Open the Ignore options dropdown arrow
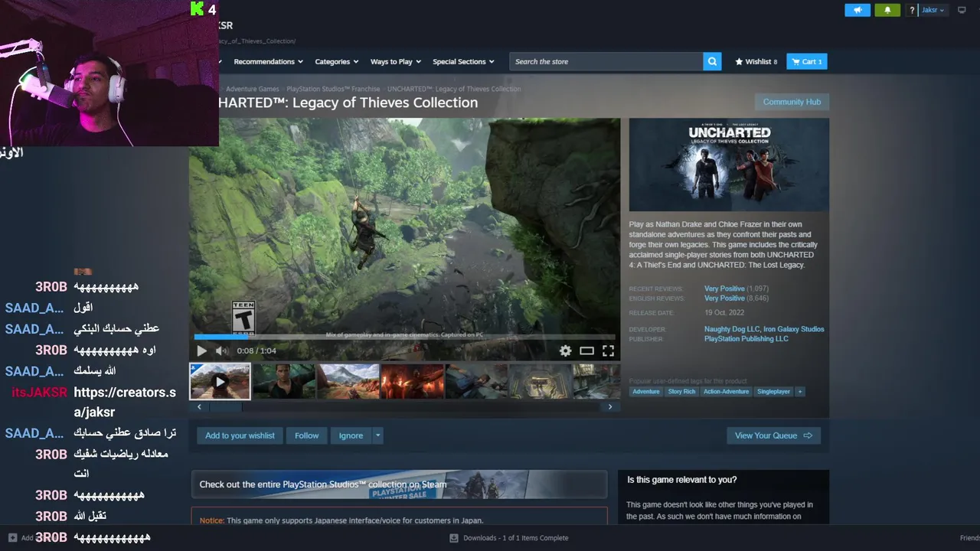This screenshot has width=980, height=551. (377, 435)
